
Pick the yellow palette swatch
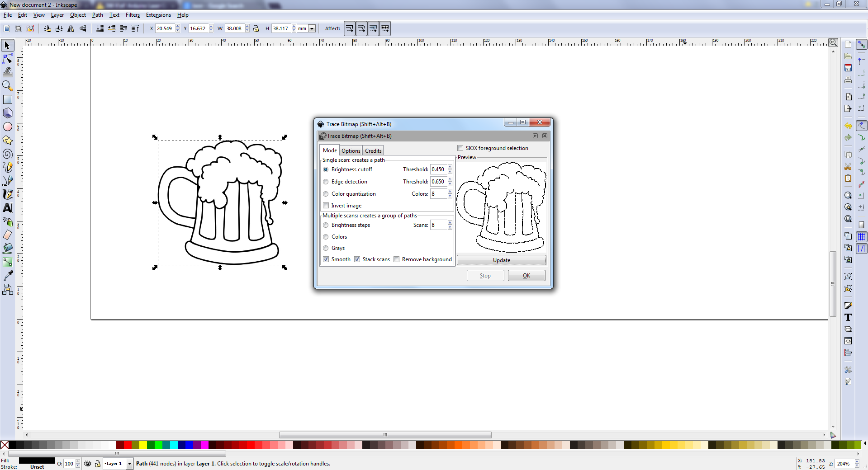(x=143, y=445)
